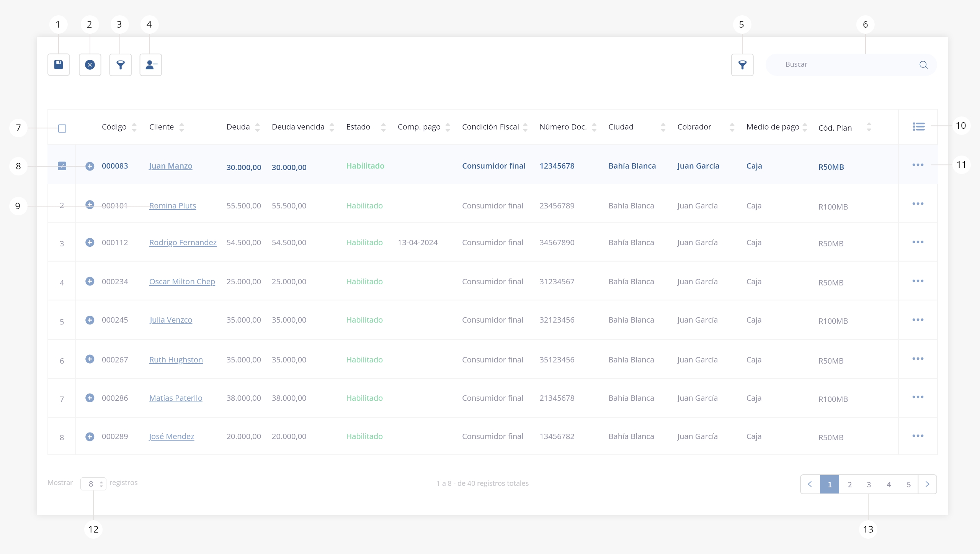Click the magnifier icon in Buscar field

(923, 65)
